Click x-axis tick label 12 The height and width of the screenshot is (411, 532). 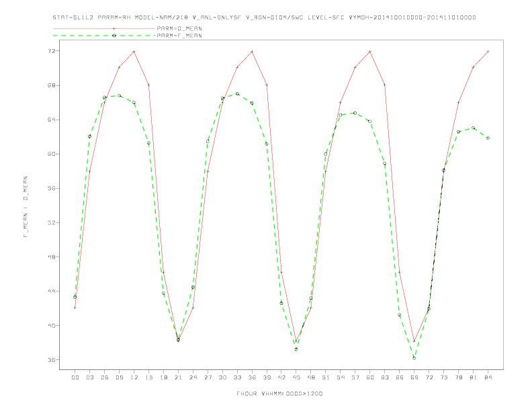point(134,377)
